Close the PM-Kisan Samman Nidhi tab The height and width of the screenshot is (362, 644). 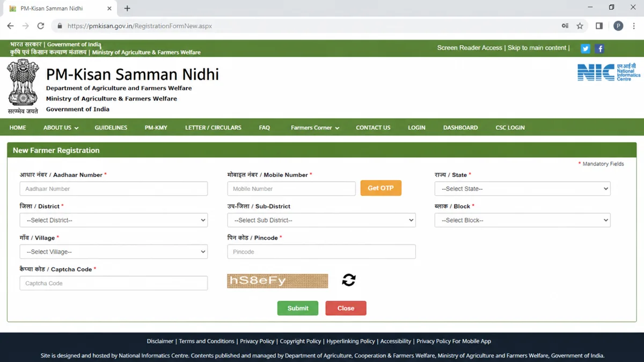(x=109, y=9)
